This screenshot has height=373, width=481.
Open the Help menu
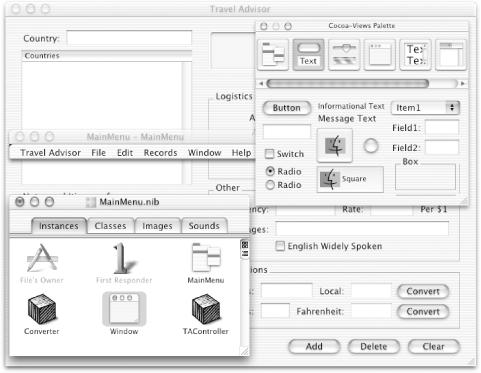click(x=241, y=153)
